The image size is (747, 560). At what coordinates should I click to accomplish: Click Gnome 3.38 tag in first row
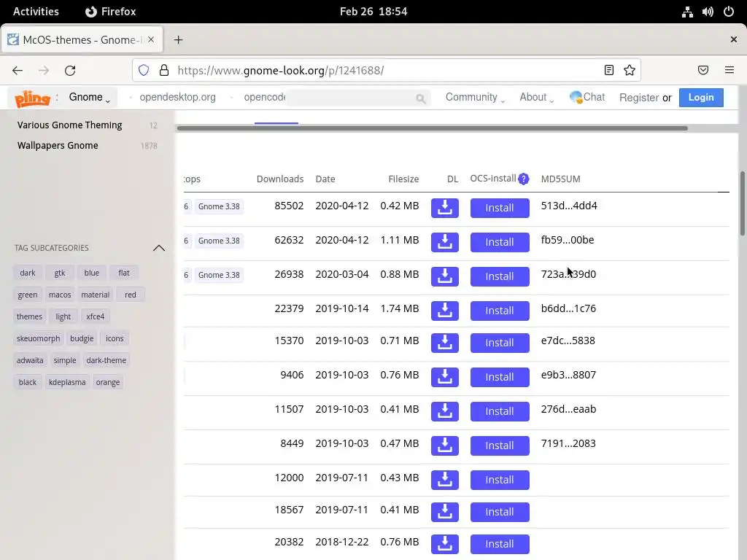219,206
